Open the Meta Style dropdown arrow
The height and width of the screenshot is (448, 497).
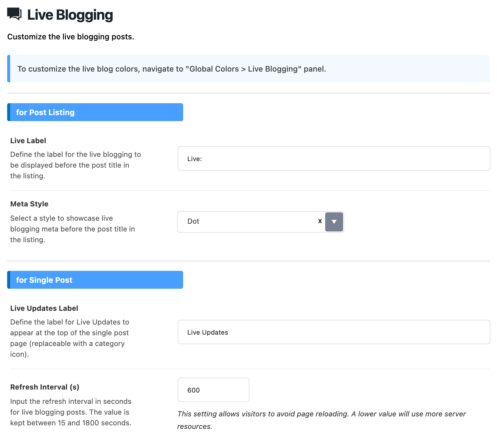[334, 222]
